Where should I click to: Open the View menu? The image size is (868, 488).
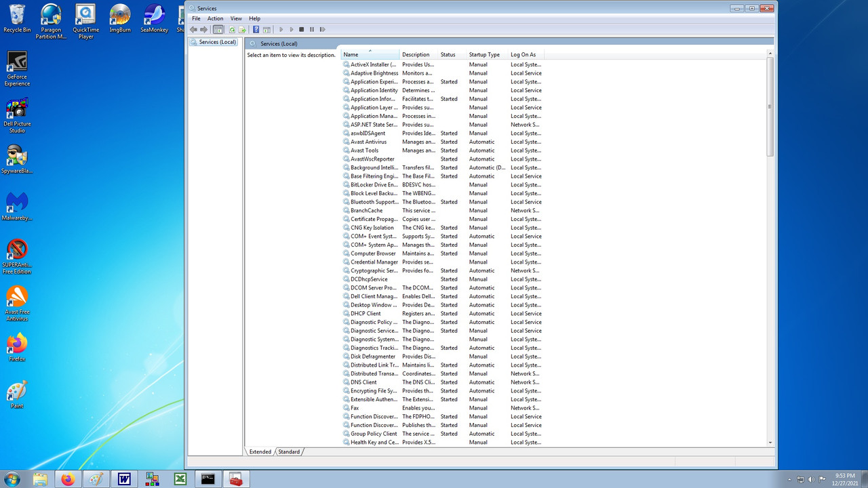236,18
